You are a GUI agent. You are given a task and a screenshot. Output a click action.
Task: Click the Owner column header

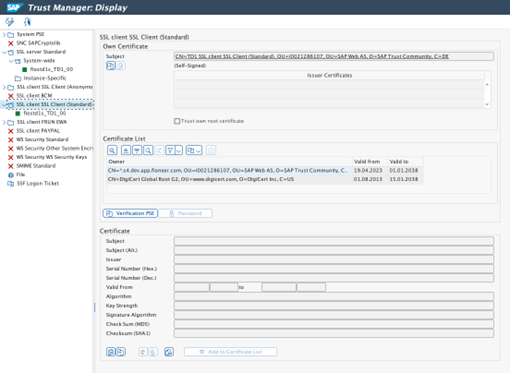coord(229,162)
